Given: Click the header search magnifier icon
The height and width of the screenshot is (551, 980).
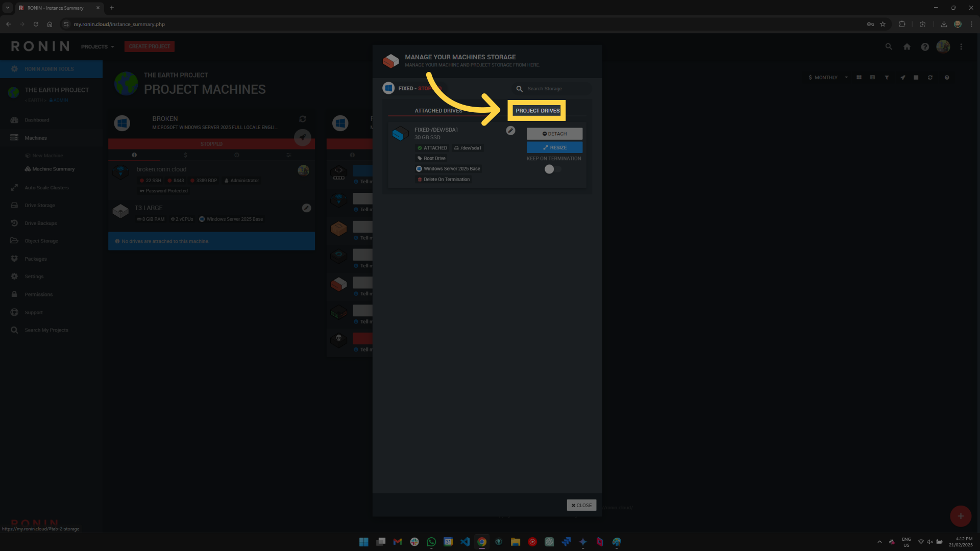Looking at the screenshot, I should click(889, 46).
